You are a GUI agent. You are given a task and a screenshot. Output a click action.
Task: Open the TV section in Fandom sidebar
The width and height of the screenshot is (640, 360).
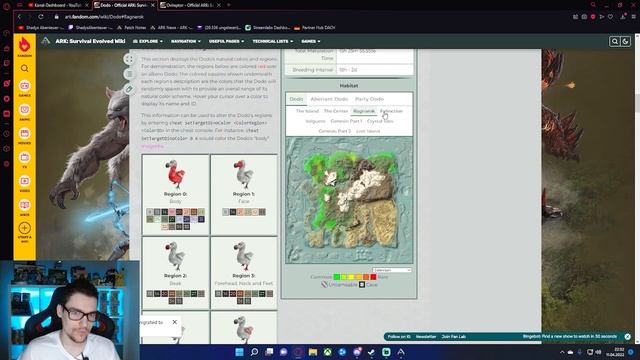click(x=24, y=159)
